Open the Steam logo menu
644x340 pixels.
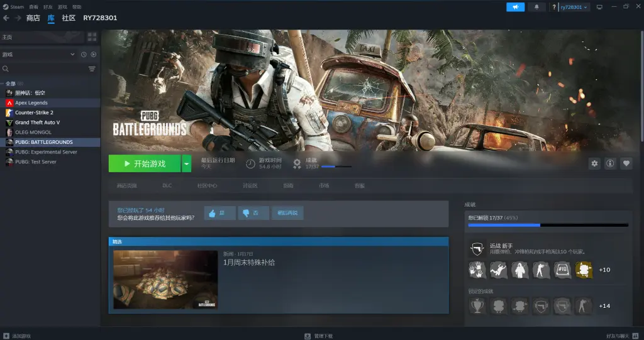click(6, 6)
